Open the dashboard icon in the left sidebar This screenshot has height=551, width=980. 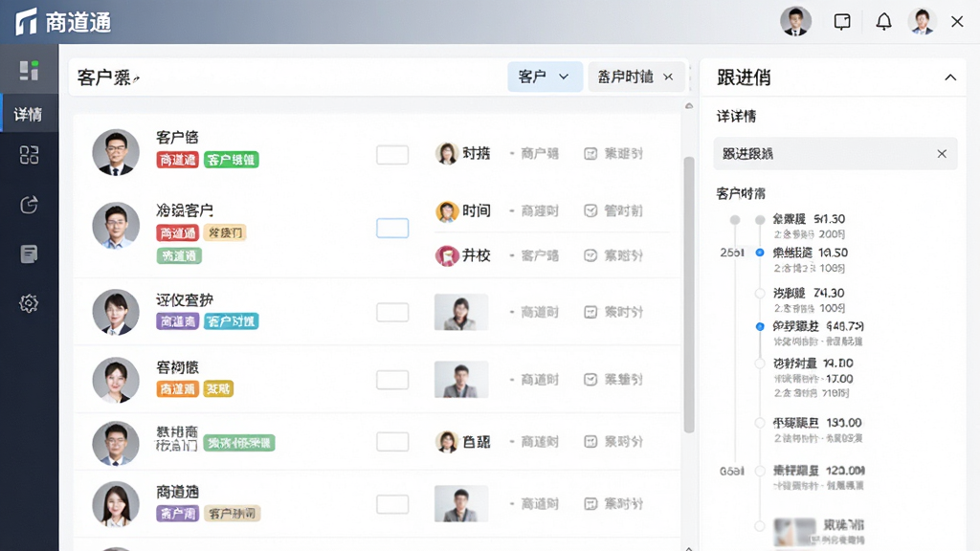tap(29, 71)
